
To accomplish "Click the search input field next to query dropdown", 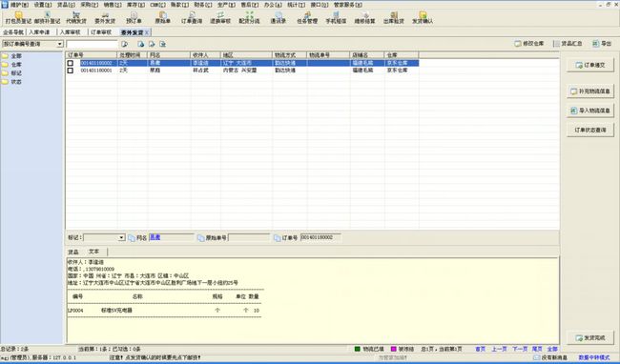I will point(92,44).
